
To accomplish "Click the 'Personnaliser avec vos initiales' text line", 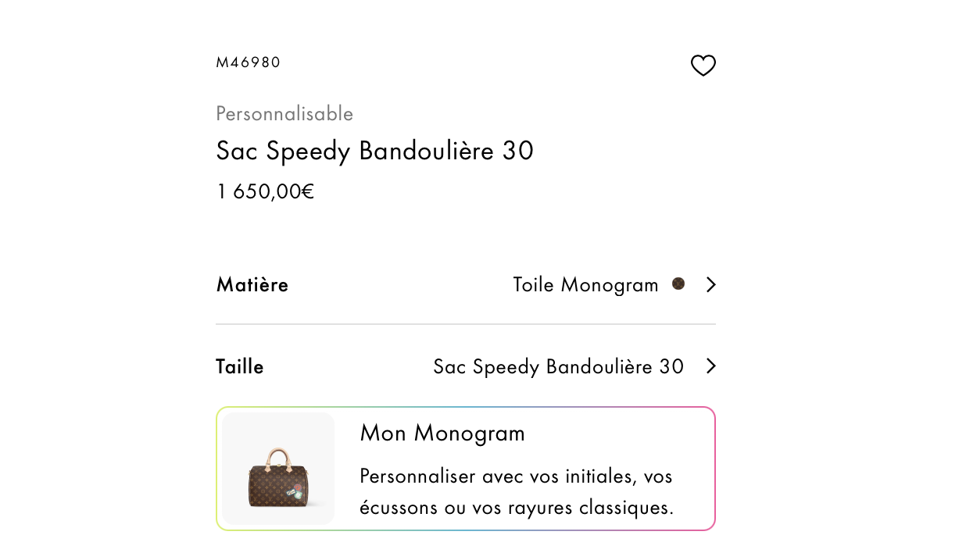I will tap(516, 476).
